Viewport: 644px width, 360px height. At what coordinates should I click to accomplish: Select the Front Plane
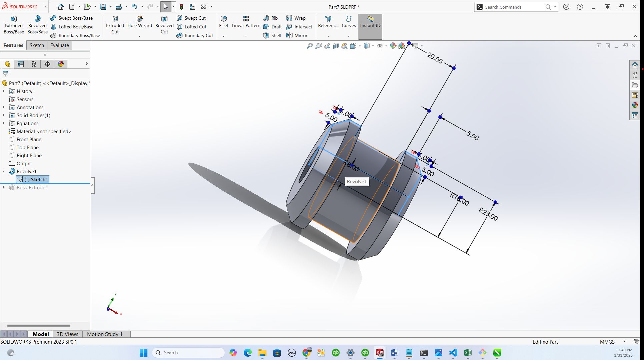(25, 140)
